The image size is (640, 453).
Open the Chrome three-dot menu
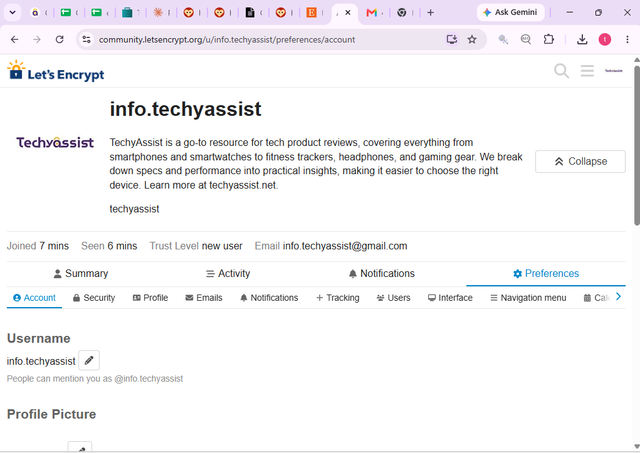click(627, 40)
